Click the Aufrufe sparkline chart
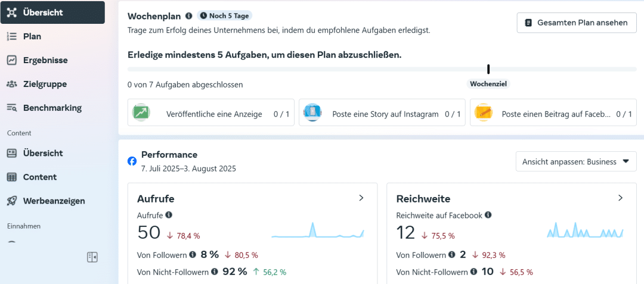The width and height of the screenshot is (644, 284). point(317,231)
